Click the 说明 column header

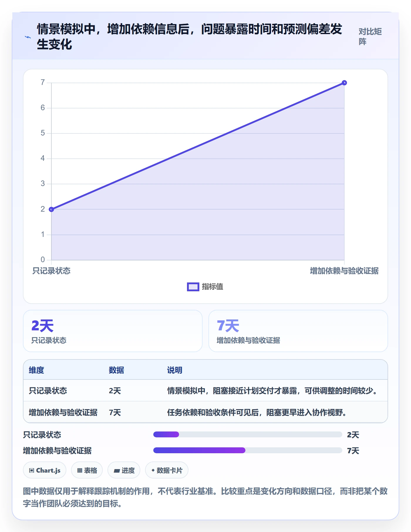point(175,370)
